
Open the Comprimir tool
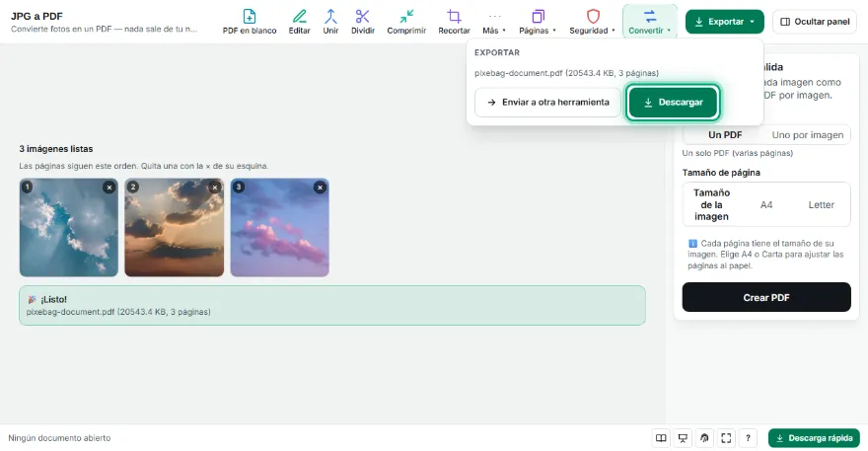406,22
